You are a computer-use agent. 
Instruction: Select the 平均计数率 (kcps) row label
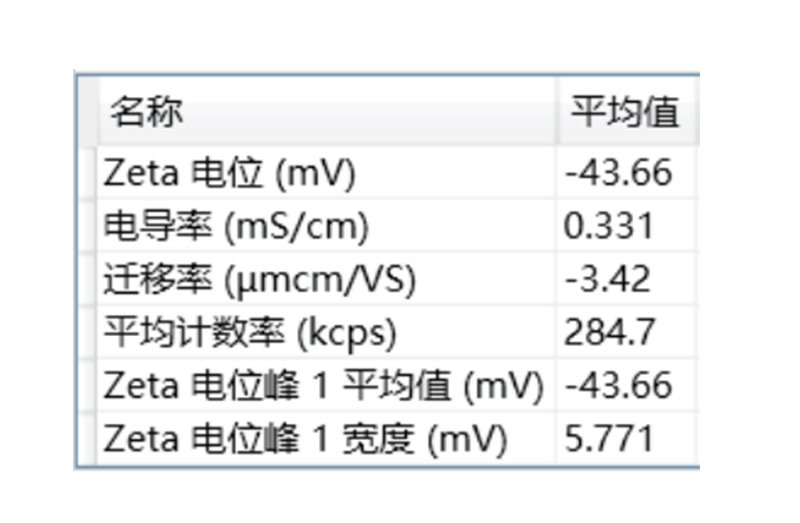250,333
